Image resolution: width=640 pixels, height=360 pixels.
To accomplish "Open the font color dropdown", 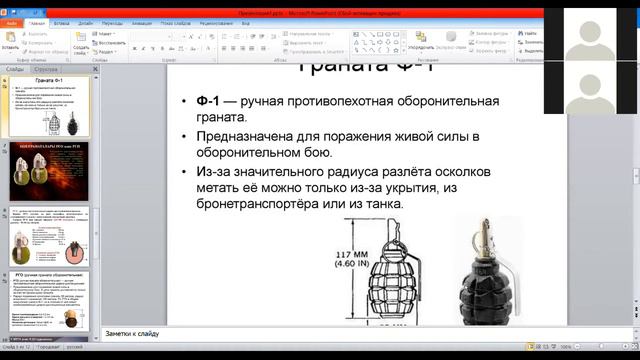I will pyautogui.click(x=209, y=49).
